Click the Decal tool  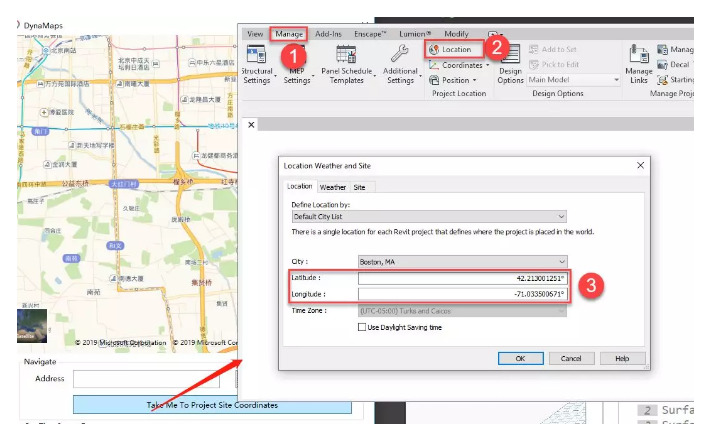coord(674,64)
